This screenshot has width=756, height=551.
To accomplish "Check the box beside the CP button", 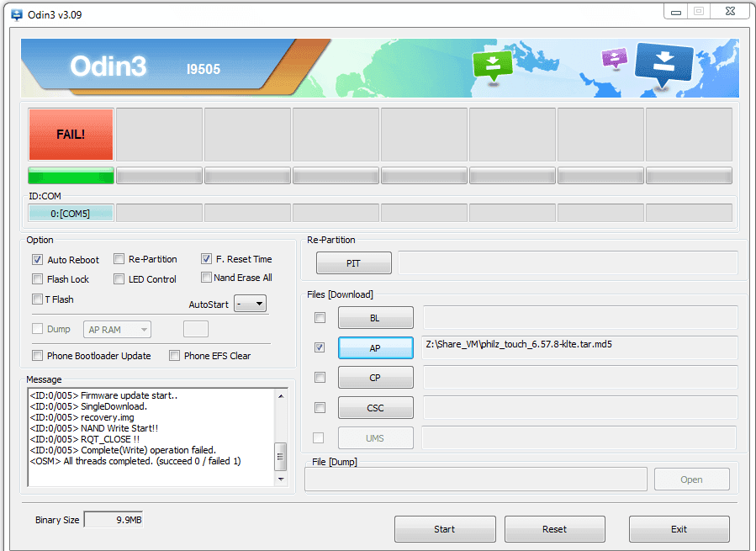I will [x=320, y=378].
